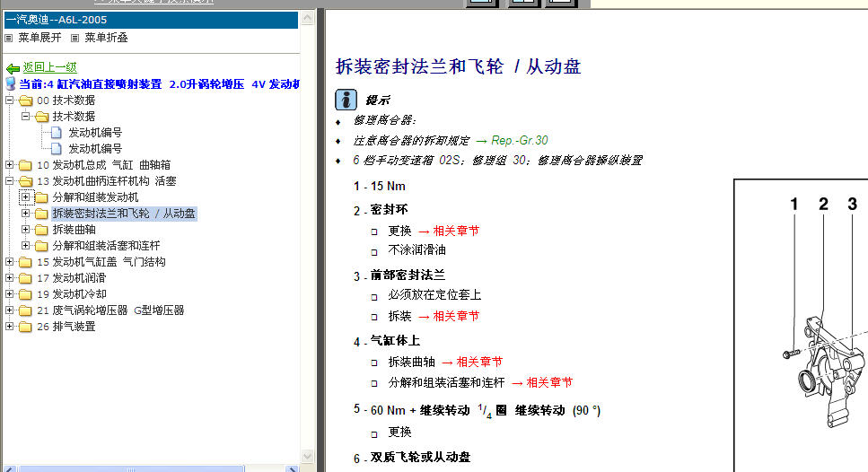Click the 菜单折叠 collapse-menu icon
Viewport: 868px width, 472px height.
click(75, 39)
